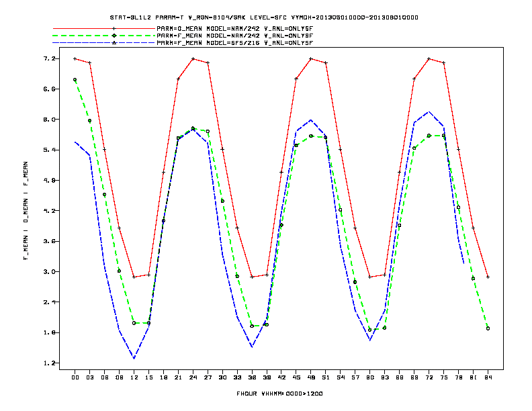
Task: Click the x-axis tick label 57
Action: pos(355,377)
